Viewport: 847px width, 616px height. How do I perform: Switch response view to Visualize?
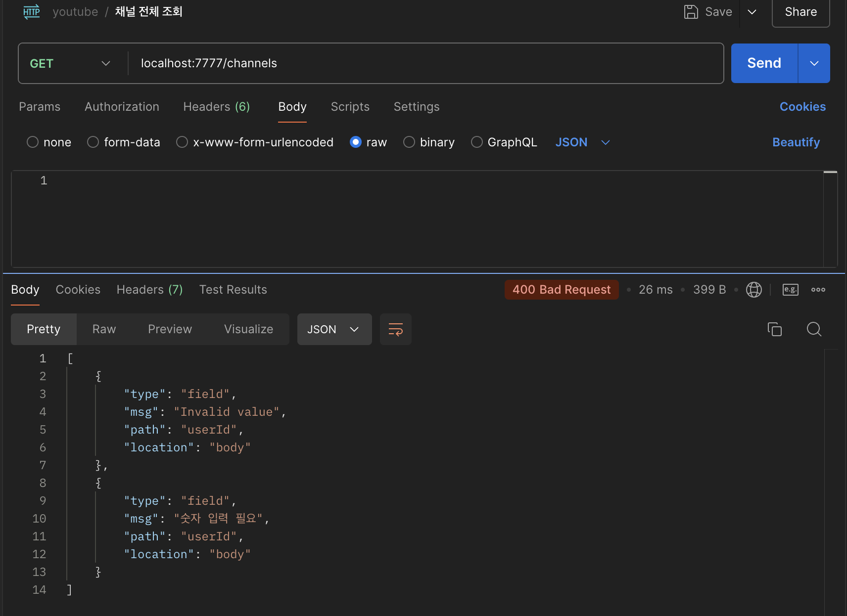pyautogui.click(x=248, y=329)
